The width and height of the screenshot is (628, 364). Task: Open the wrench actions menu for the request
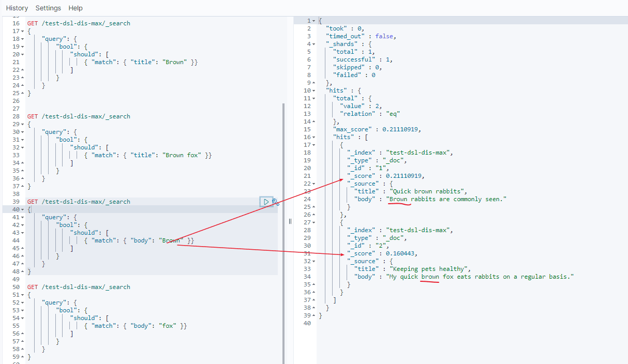pos(275,202)
